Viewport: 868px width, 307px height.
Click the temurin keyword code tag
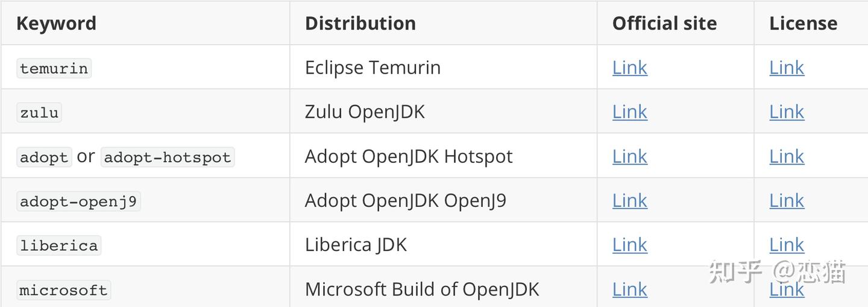pos(54,68)
